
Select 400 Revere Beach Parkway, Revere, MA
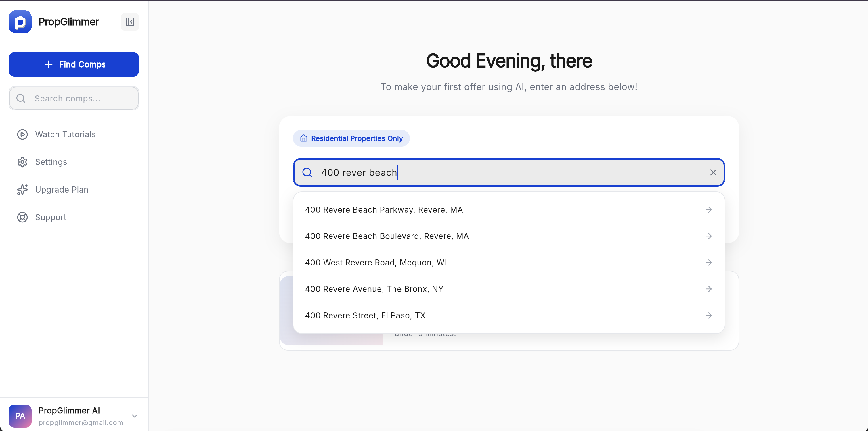(x=509, y=210)
